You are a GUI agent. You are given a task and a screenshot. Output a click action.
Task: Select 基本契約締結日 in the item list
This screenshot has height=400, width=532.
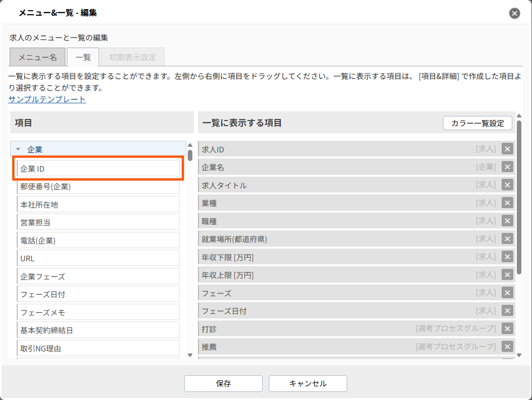point(98,331)
